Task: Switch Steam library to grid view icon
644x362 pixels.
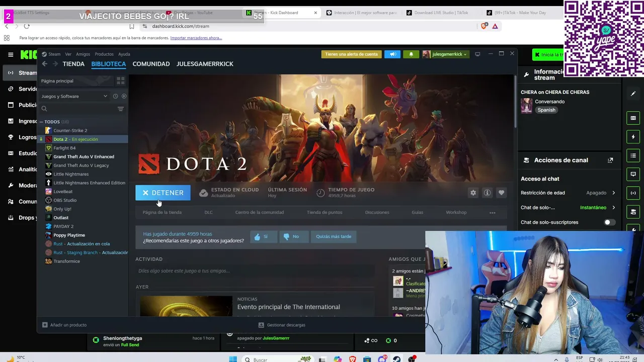Action: [121, 81]
